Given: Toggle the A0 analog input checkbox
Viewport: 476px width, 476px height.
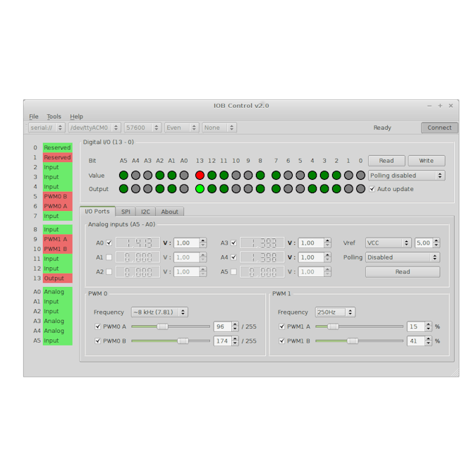Looking at the screenshot, I should pyautogui.click(x=109, y=243).
